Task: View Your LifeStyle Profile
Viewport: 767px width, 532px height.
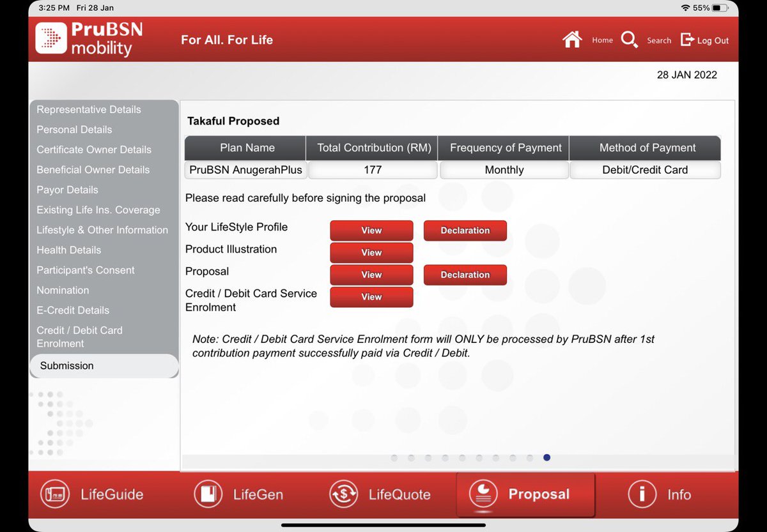Action: [x=371, y=231]
